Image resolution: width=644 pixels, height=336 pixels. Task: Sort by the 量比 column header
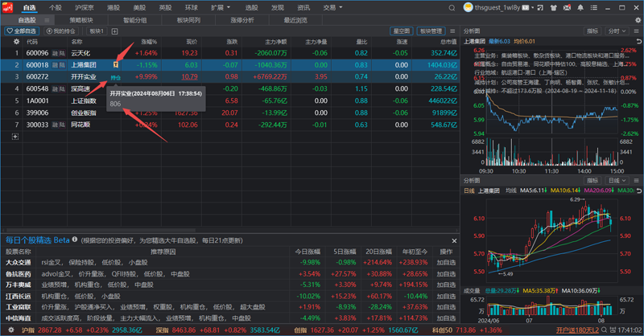point(361,42)
